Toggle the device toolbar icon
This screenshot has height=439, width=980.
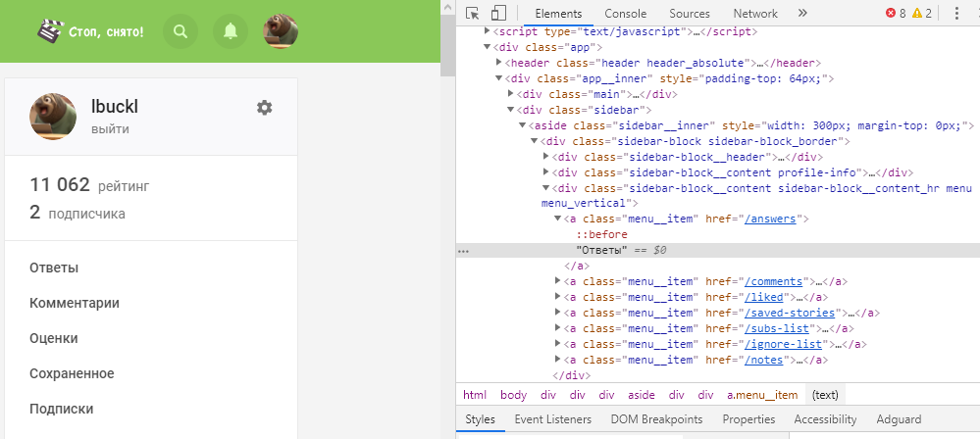click(498, 14)
